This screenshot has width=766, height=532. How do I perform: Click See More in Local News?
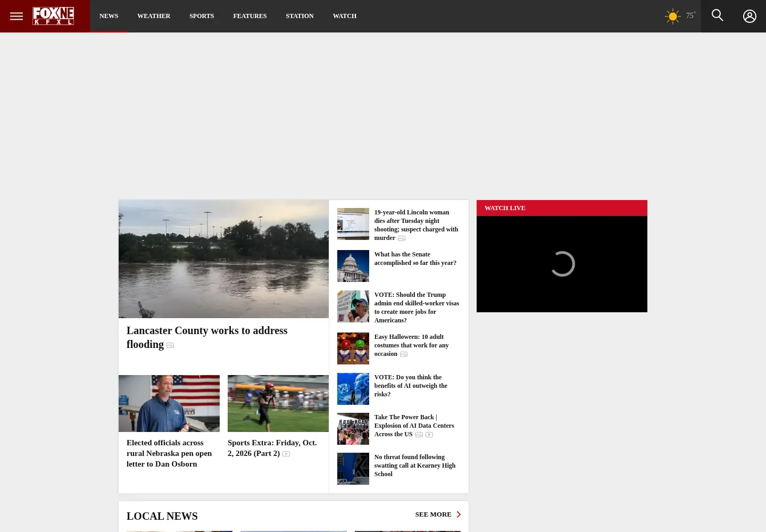(433, 514)
